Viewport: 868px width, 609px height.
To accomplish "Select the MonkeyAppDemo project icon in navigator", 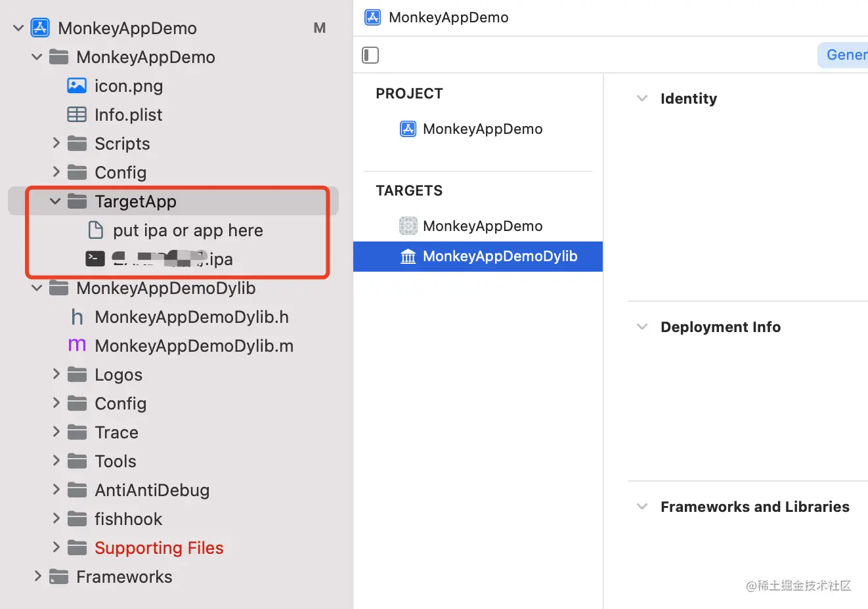I will coord(40,28).
